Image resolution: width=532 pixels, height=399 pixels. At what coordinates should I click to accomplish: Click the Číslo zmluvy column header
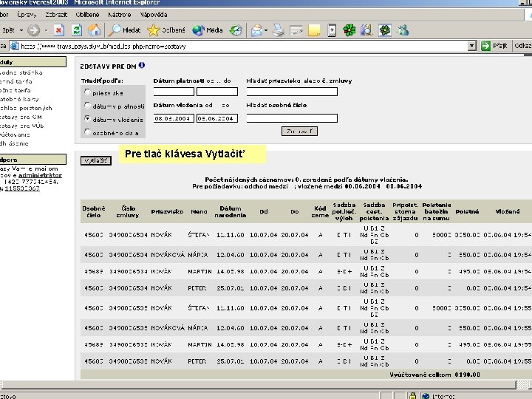(128, 212)
